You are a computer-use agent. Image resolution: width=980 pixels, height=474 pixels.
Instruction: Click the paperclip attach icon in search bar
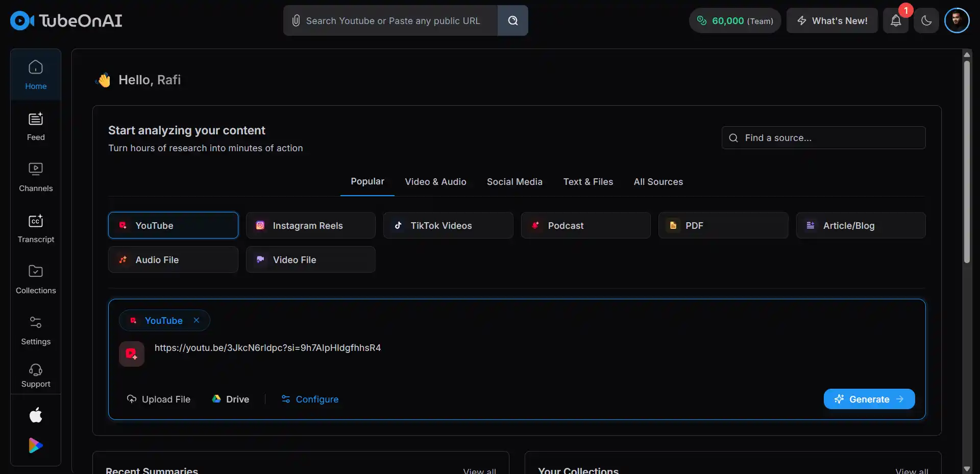pos(296,20)
